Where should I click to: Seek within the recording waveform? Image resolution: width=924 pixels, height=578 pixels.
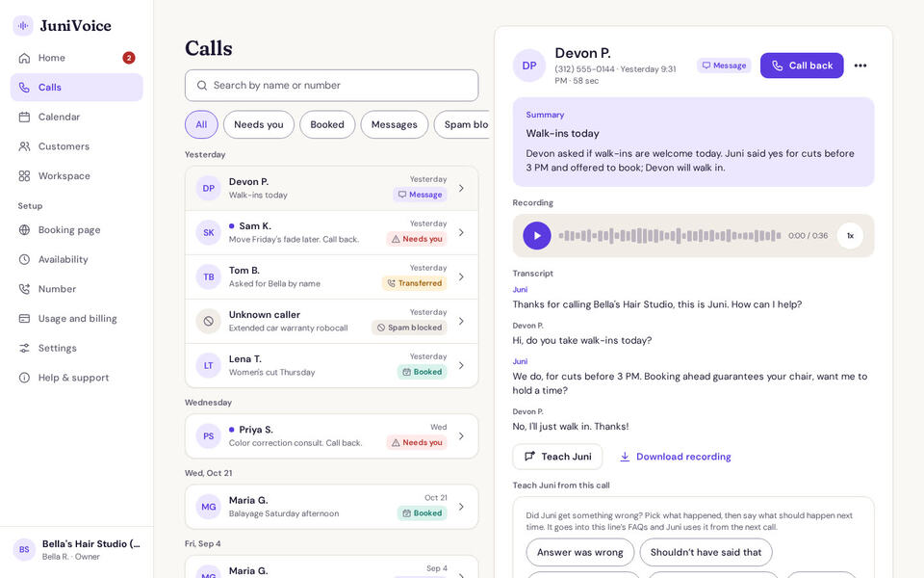pyautogui.click(x=670, y=235)
